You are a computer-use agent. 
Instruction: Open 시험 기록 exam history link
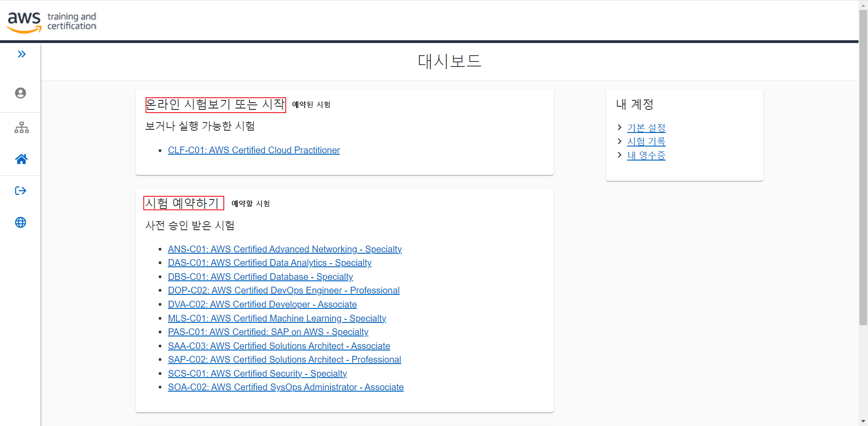(x=646, y=142)
